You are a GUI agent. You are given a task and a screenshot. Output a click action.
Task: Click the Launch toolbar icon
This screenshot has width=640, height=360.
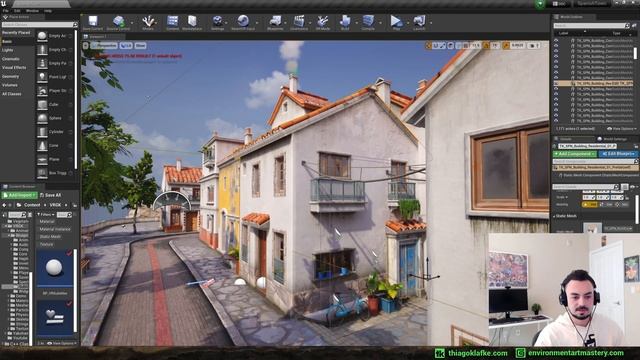pyautogui.click(x=419, y=20)
